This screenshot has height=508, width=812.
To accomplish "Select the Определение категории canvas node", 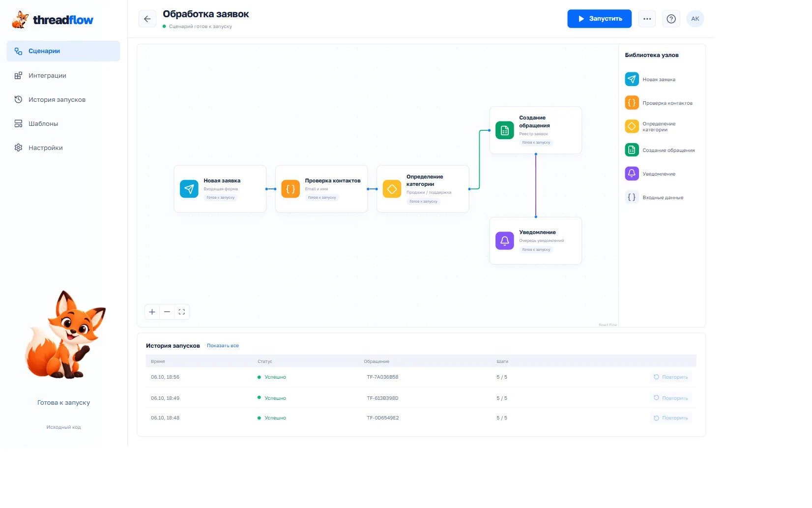I will coord(423,189).
